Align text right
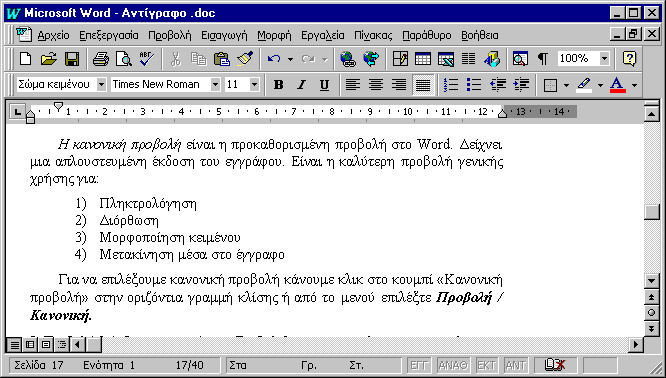Viewport: 666px width, 378px height. coord(399,85)
